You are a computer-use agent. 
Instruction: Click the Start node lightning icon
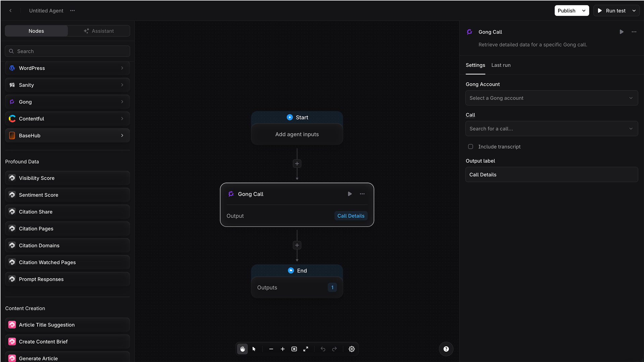[x=290, y=117]
